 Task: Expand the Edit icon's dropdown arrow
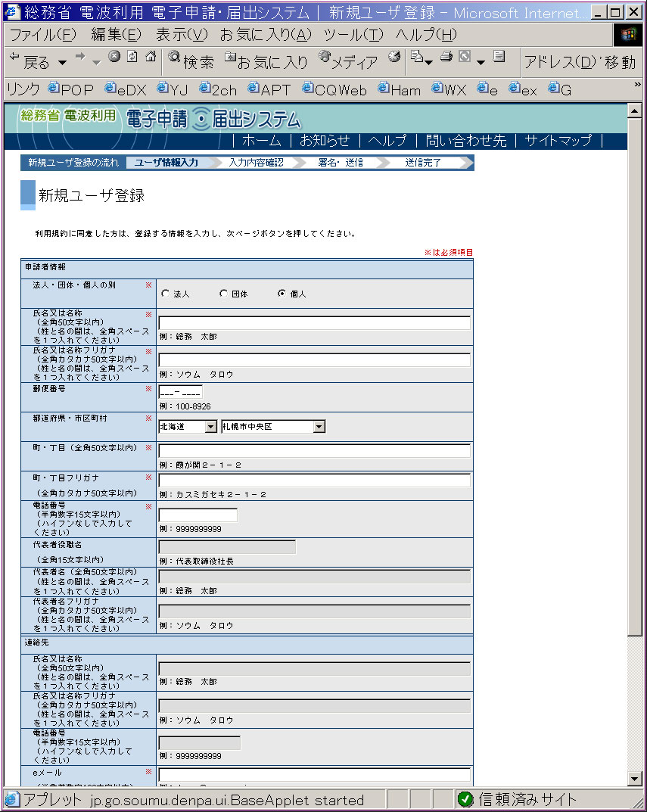tap(481, 63)
